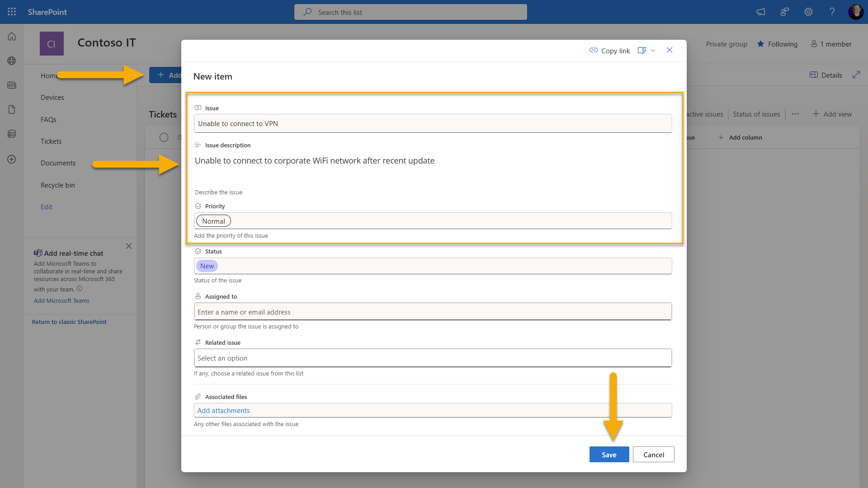Select all tickets using the circle checkbox
868x488 pixels.
[164, 137]
